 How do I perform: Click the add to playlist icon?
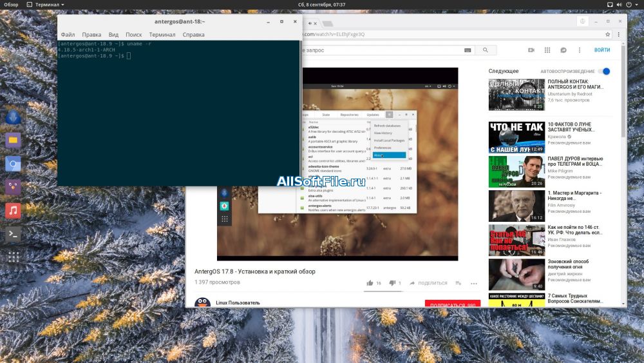pos(459,283)
